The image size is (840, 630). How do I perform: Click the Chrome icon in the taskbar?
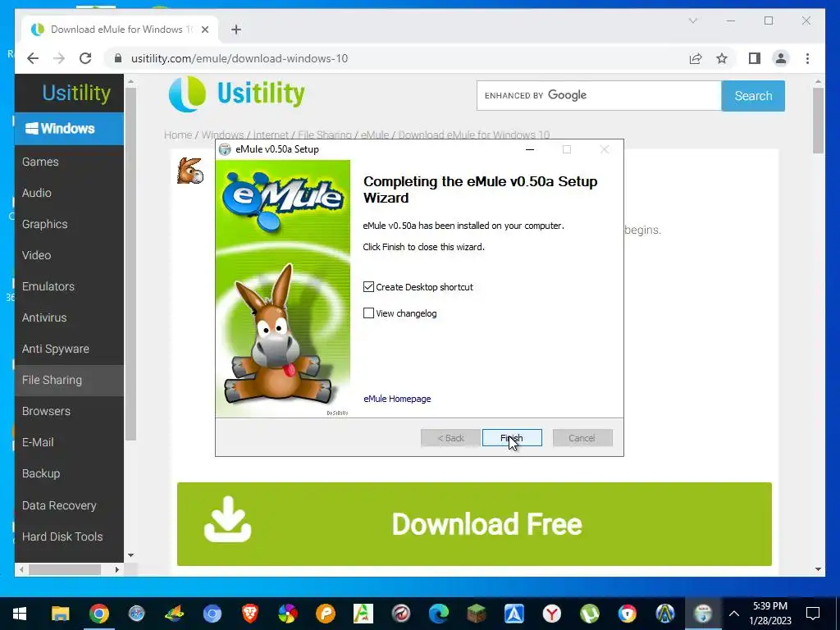pos(98,614)
